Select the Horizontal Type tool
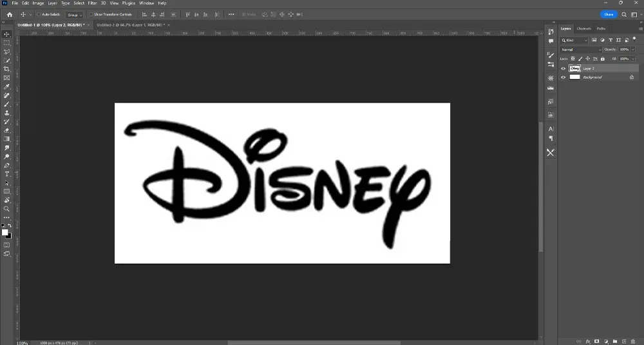Screen dimensions: 644x345 [6, 174]
